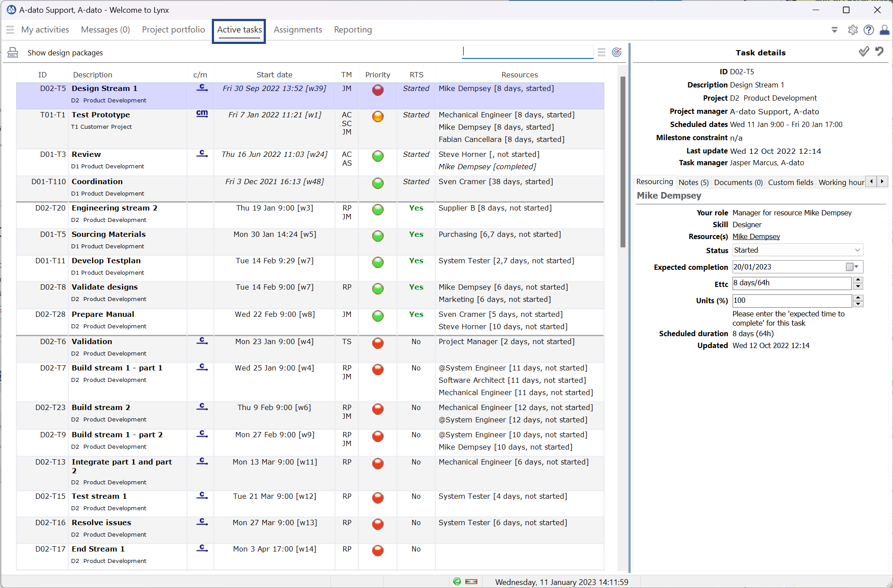Image resolution: width=893 pixels, height=588 pixels.
Task: Open Expected completion calendar dropdown
Action: (x=853, y=267)
